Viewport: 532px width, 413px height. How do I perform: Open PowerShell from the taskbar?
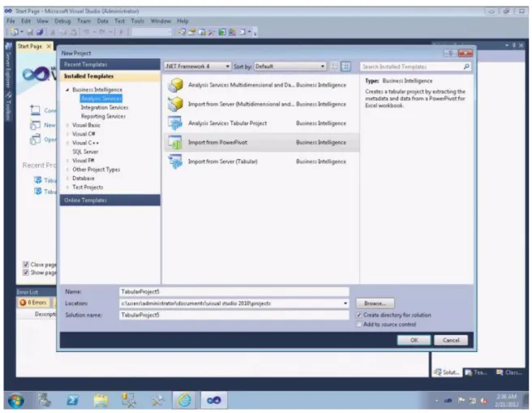tap(73, 401)
